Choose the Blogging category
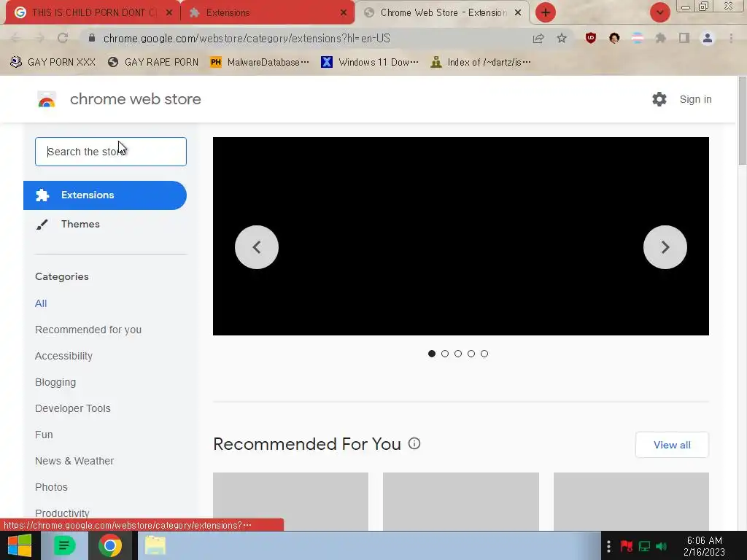Viewport: 747px width, 560px height. coord(55,382)
